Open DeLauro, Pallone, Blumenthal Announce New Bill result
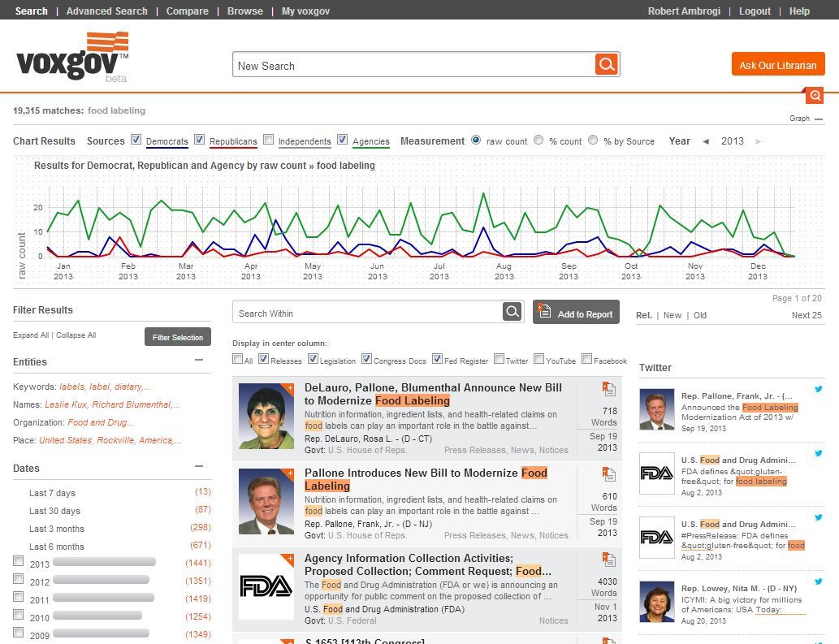This screenshot has height=644, width=839. pos(433,394)
